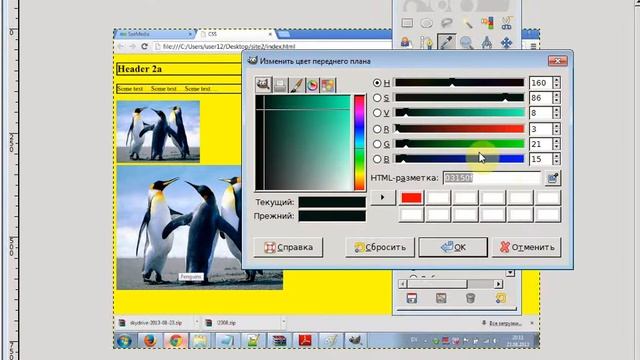Select the Scissors Select tool
This screenshot has height=360, width=640.
pos(507,23)
